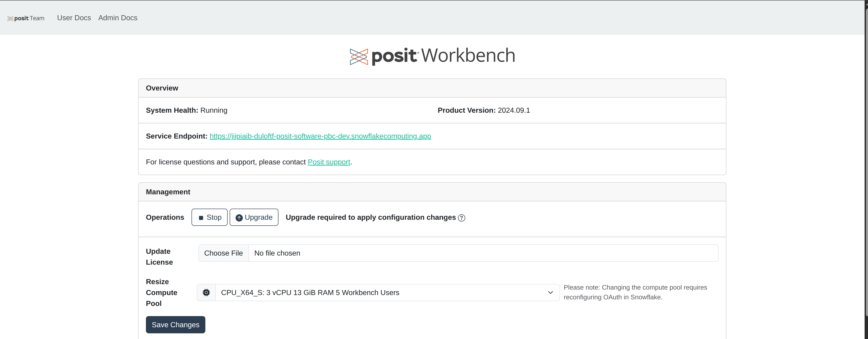Click the Management section header
Viewport: 868px width, 339px height.
pos(432,192)
